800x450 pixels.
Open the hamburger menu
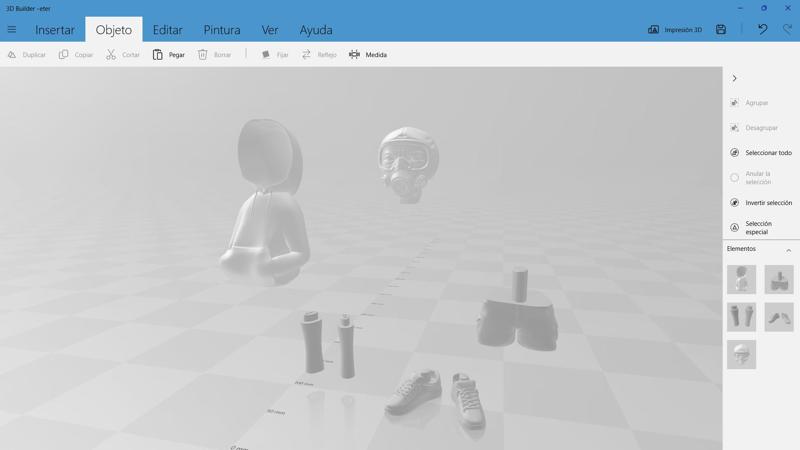[x=12, y=30]
